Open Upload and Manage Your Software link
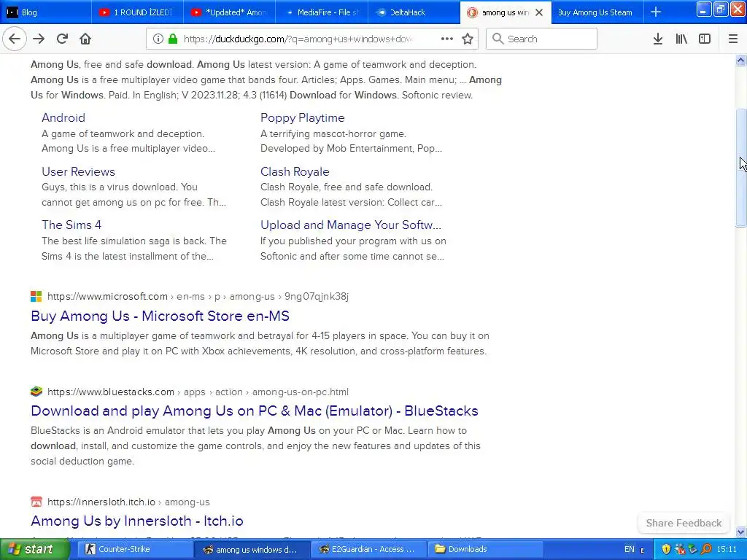The height and width of the screenshot is (560, 747). pyautogui.click(x=351, y=225)
